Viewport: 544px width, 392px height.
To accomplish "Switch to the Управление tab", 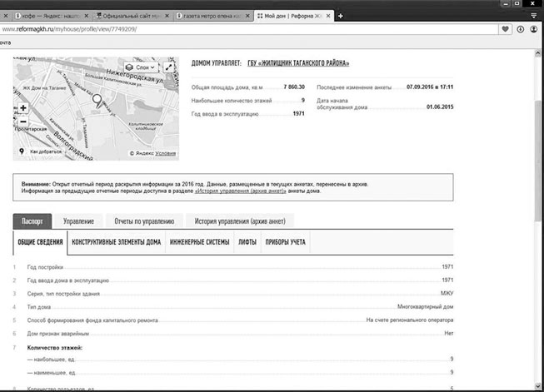I will click(x=79, y=221).
